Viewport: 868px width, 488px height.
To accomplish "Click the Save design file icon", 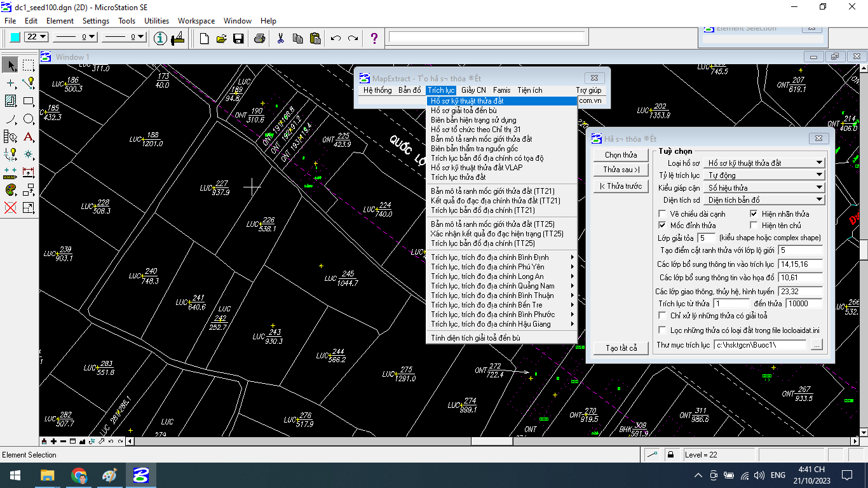I will point(238,38).
